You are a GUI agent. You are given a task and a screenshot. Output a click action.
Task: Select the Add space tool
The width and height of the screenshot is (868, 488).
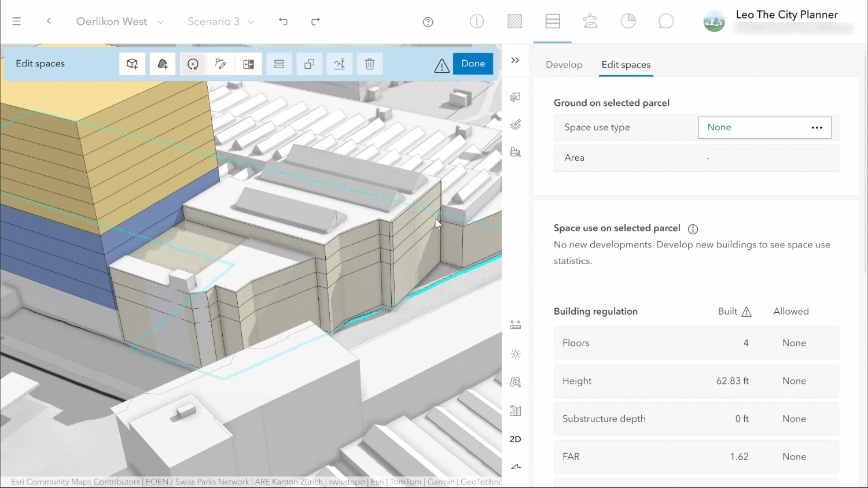pos(163,64)
